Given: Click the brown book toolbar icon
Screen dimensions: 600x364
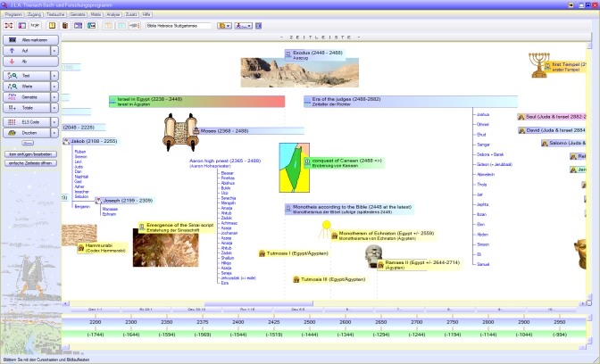Looking at the screenshot, I should [x=65, y=26].
